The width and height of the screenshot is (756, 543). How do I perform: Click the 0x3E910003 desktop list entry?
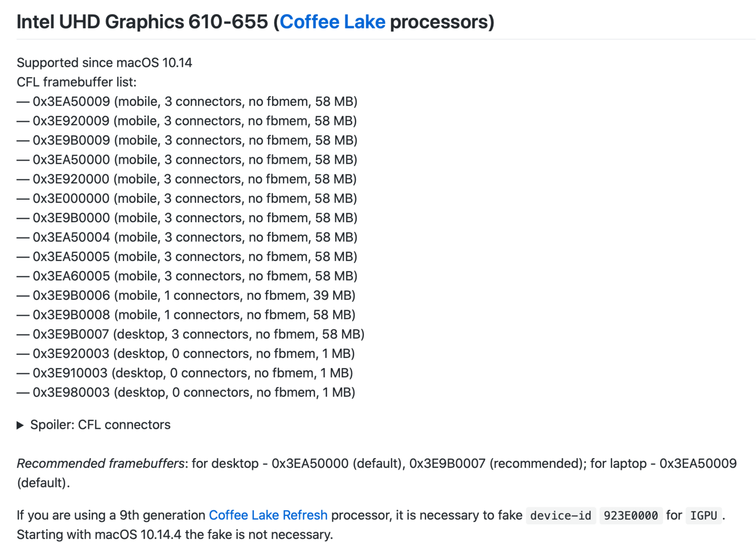185,373
